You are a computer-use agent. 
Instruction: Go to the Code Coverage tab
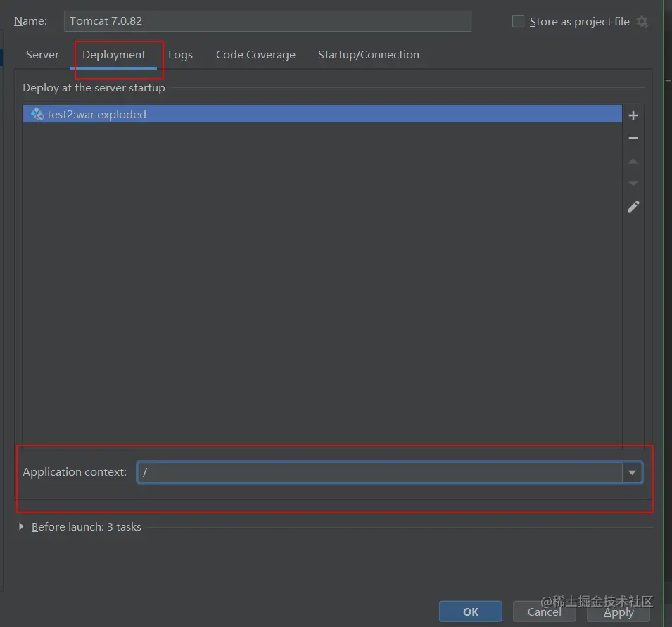255,55
